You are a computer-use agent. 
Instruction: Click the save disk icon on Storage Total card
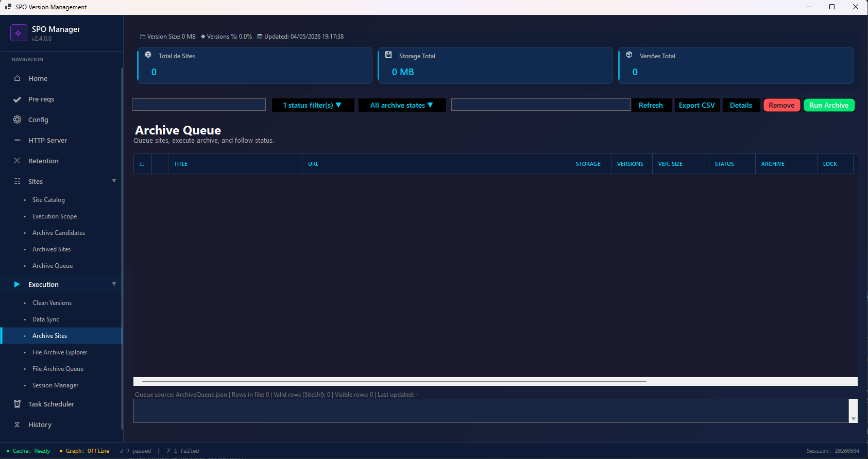388,55
